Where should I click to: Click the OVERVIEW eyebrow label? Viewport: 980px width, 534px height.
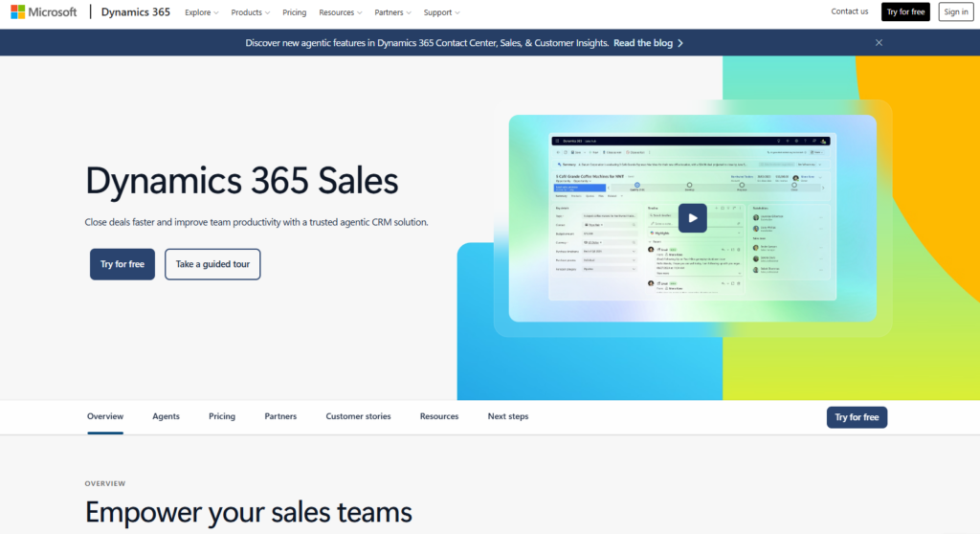tap(105, 483)
